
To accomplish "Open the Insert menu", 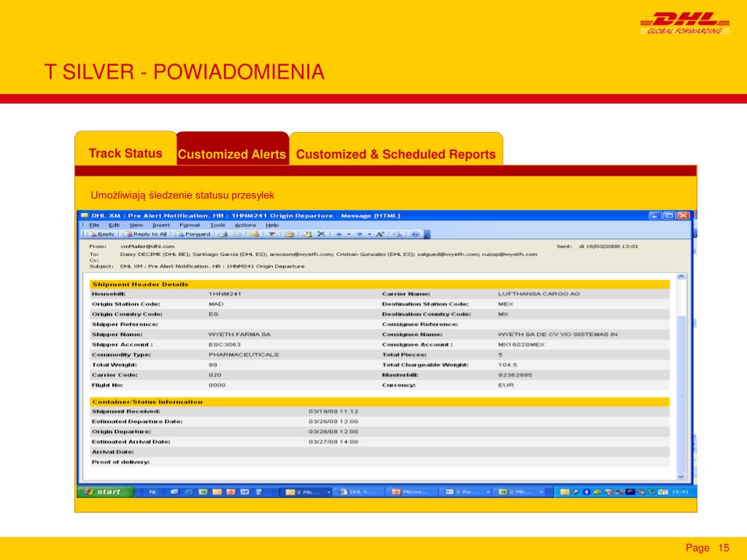I will point(161,225).
